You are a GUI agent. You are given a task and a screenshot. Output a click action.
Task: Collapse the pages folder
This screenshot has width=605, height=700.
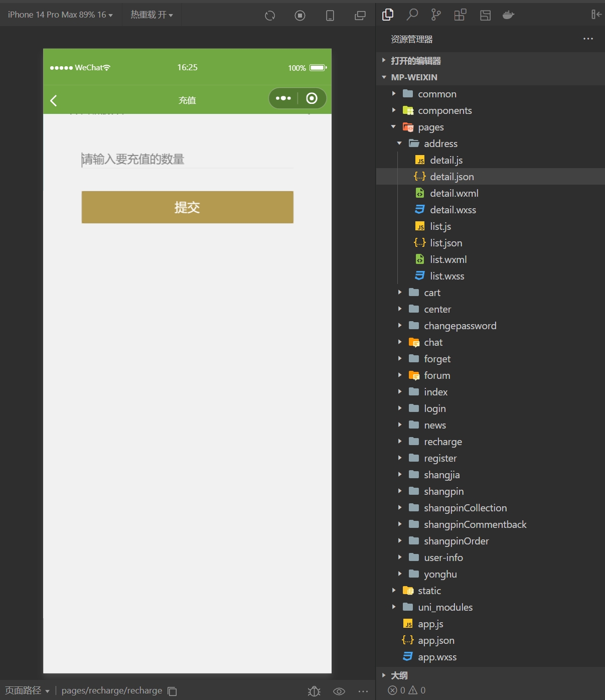coord(490,127)
